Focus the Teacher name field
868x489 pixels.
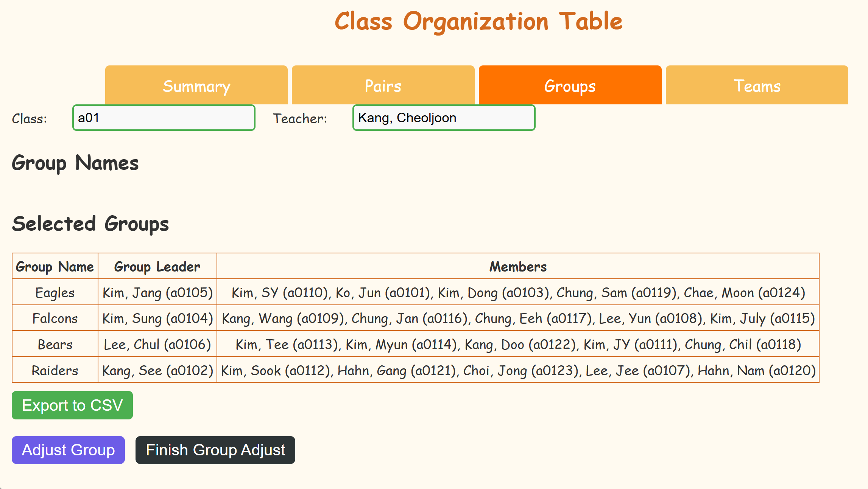(x=444, y=118)
